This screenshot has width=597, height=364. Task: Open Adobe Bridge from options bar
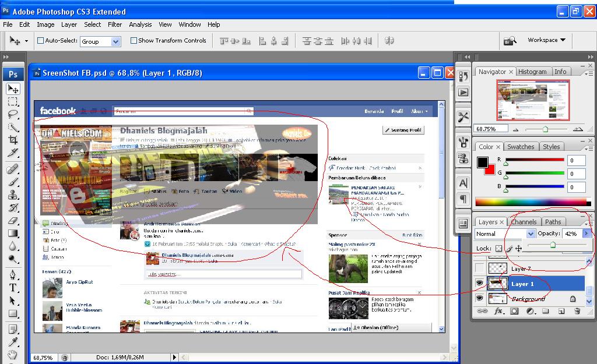pos(510,41)
